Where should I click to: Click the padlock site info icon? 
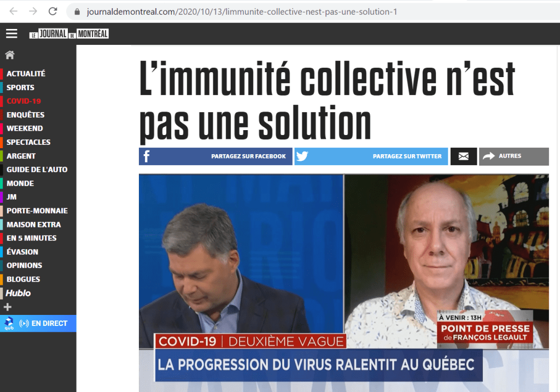(77, 12)
